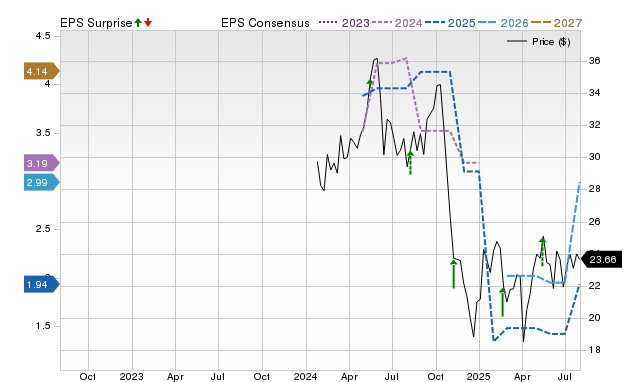Click the 2026 EPS Consensus legend entry
The height and width of the screenshot is (382, 640).
tap(503, 23)
